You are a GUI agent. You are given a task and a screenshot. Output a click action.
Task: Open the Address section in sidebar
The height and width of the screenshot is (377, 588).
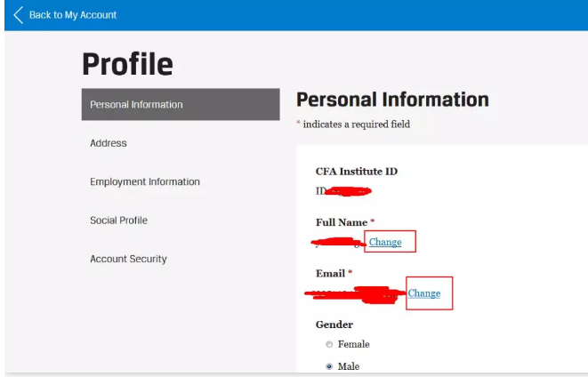(109, 143)
